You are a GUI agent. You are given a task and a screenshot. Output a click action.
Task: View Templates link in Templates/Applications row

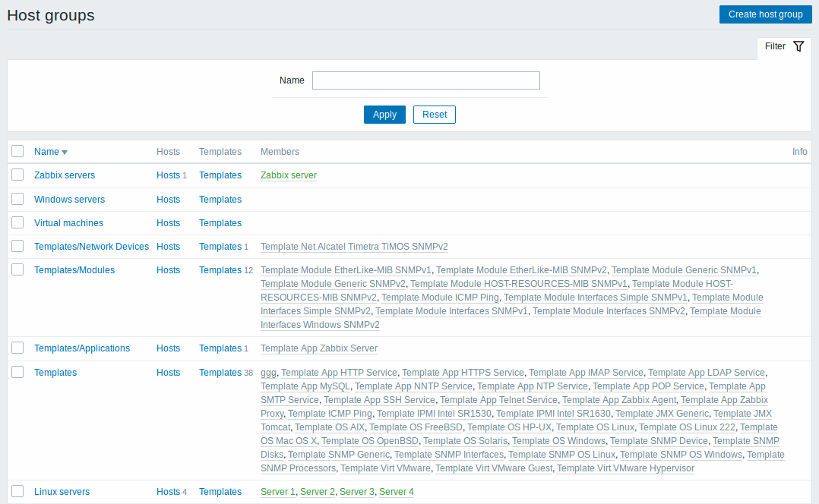[220, 348]
